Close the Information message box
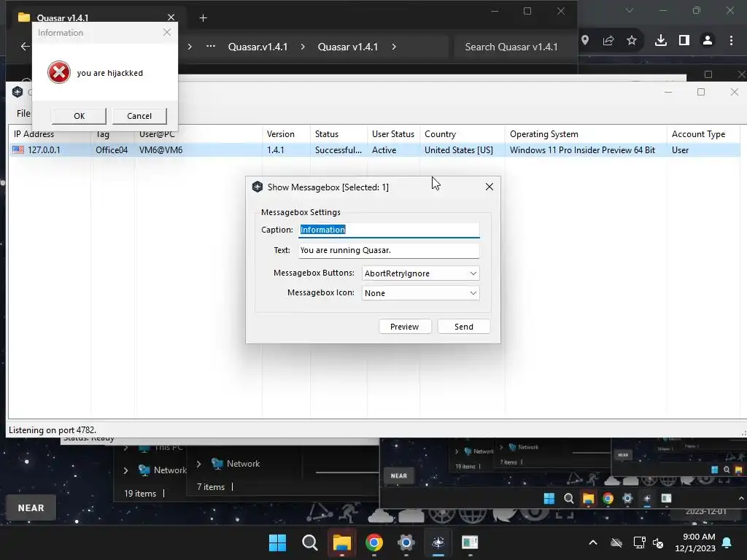 coord(167,32)
